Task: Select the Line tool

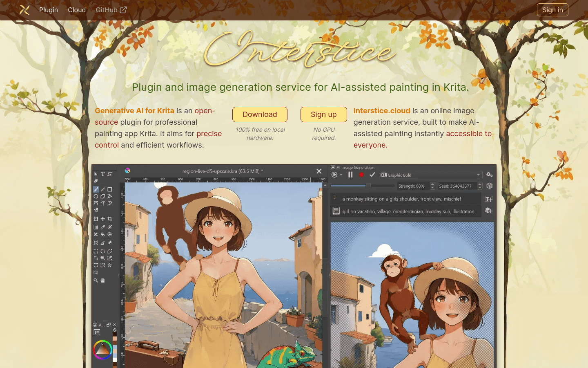Action: coord(102,189)
